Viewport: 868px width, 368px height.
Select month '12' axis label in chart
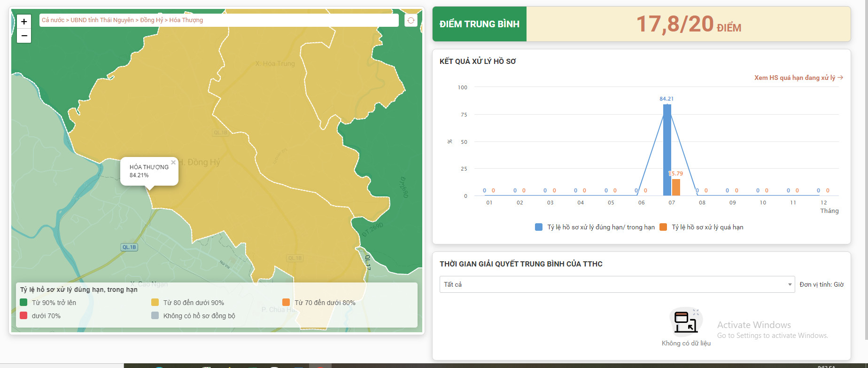coord(824,203)
